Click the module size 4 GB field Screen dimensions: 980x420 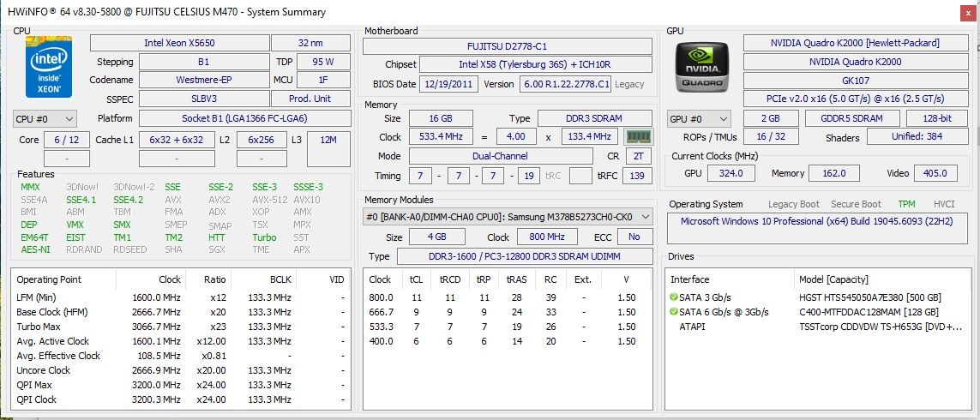437,237
